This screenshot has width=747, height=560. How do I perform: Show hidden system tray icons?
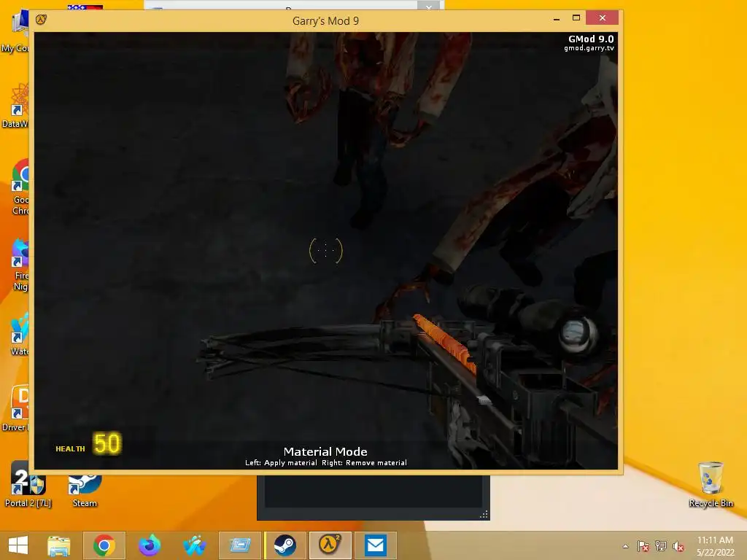click(625, 546)
